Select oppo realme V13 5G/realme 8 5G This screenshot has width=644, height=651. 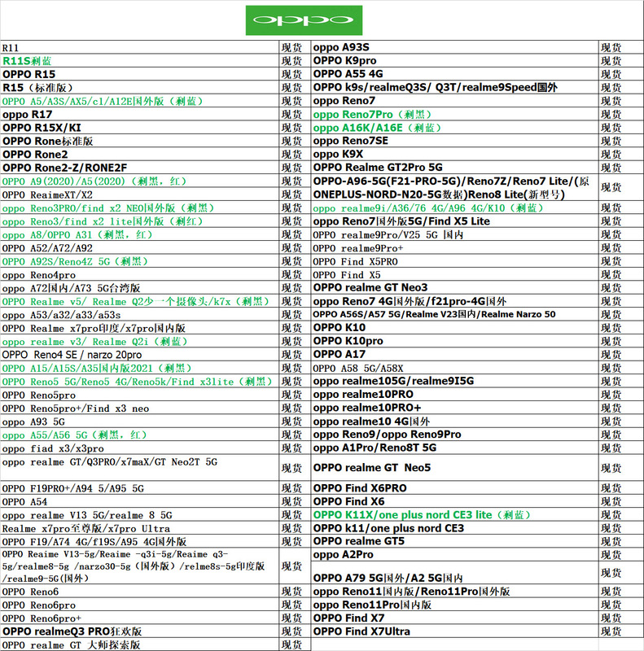point(139,515)
